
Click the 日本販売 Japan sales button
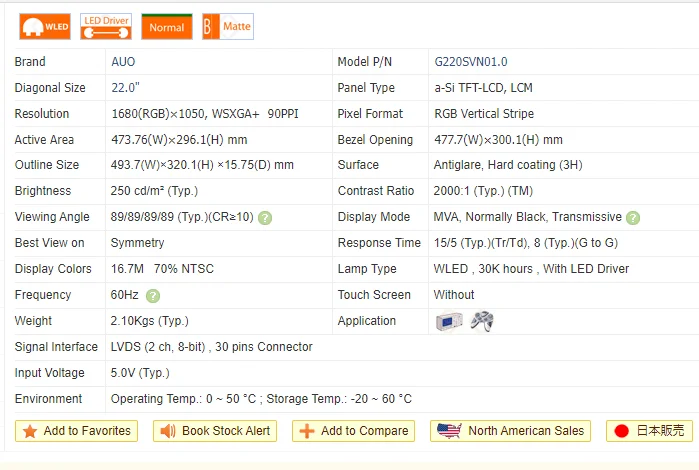point(649,431)
